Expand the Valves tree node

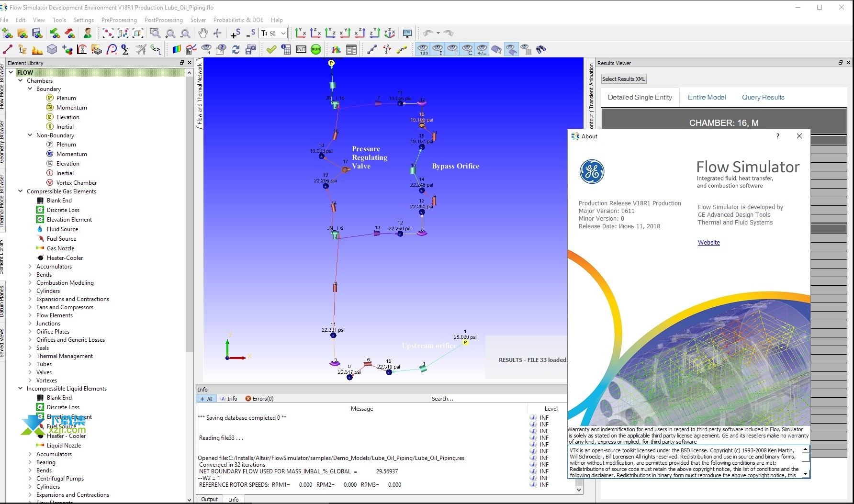tap(30, 372)
